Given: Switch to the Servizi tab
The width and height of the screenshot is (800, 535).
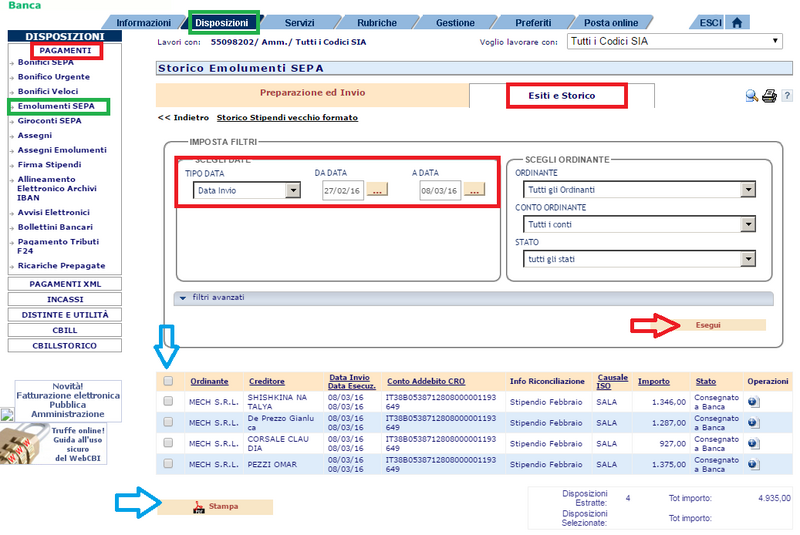Looking at the screenshot, I should pyautogui.click(x=298, y=22).
